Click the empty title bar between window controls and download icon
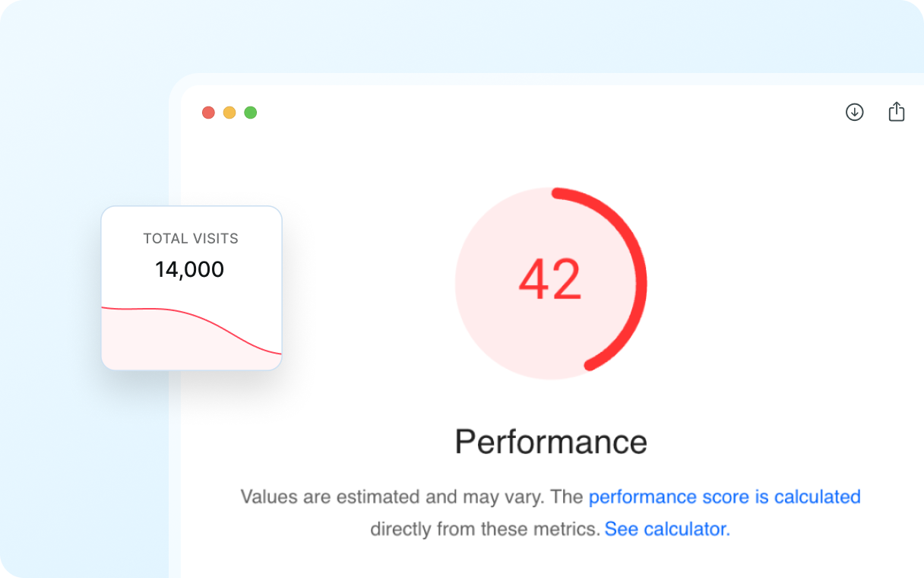The image size is (924, 578). pos(532,113)
